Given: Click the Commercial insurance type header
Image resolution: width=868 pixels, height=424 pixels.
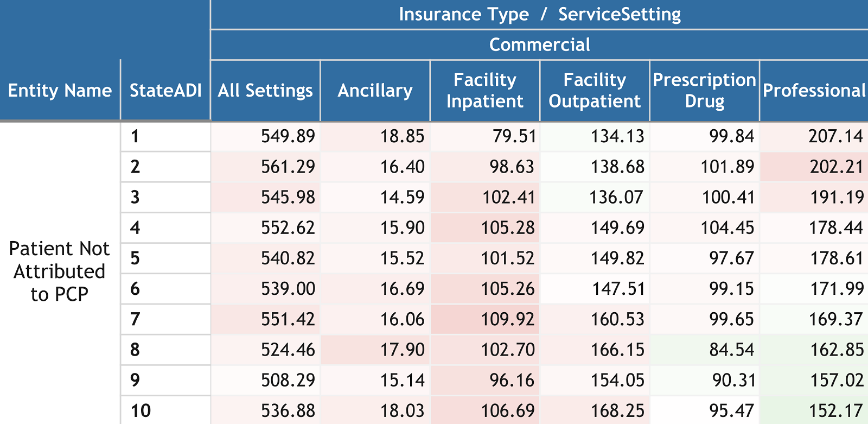Looking at the screenshot, I should pos(539,45).
